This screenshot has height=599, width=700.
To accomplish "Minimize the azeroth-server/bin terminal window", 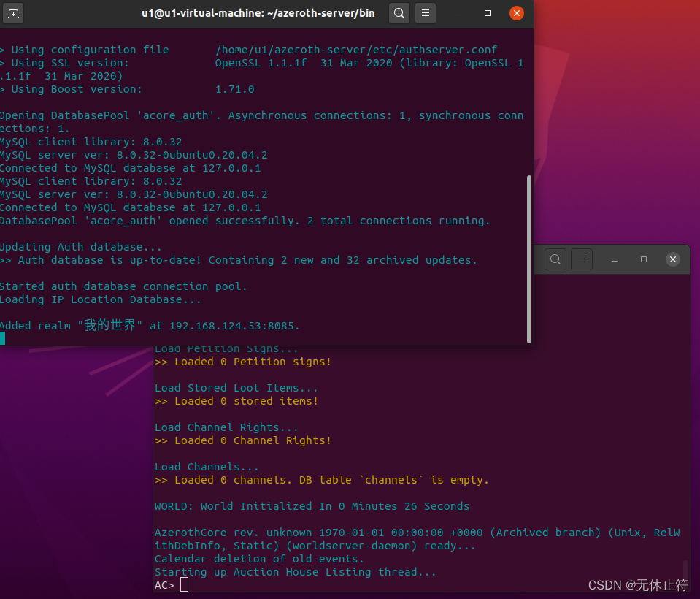I will (458, 13).
